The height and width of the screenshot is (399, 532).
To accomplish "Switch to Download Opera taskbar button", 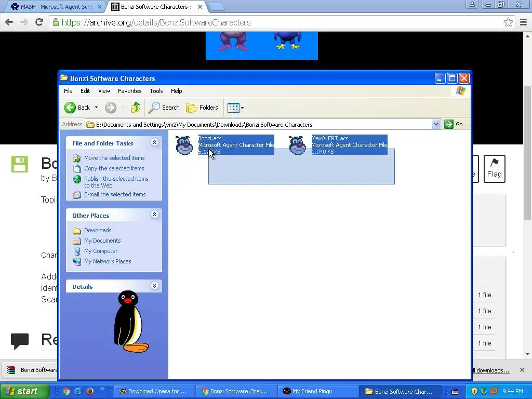I will click(x=154, y=391).
